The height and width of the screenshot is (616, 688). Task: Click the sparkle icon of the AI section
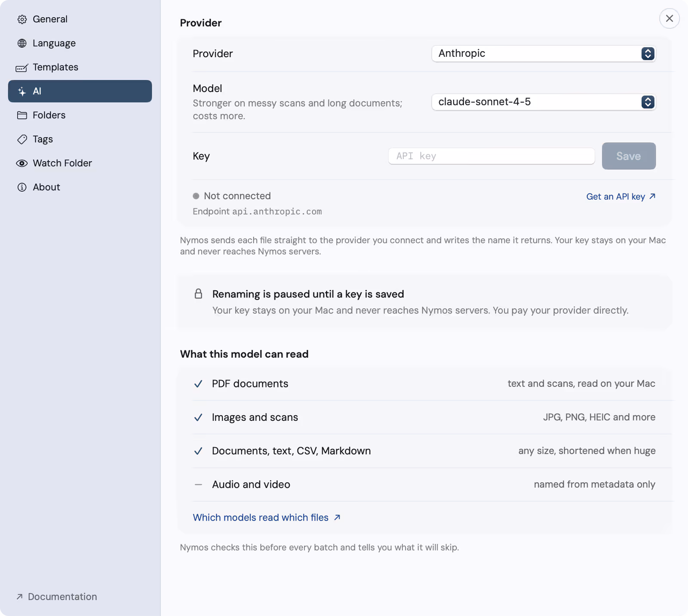[22, 91]
